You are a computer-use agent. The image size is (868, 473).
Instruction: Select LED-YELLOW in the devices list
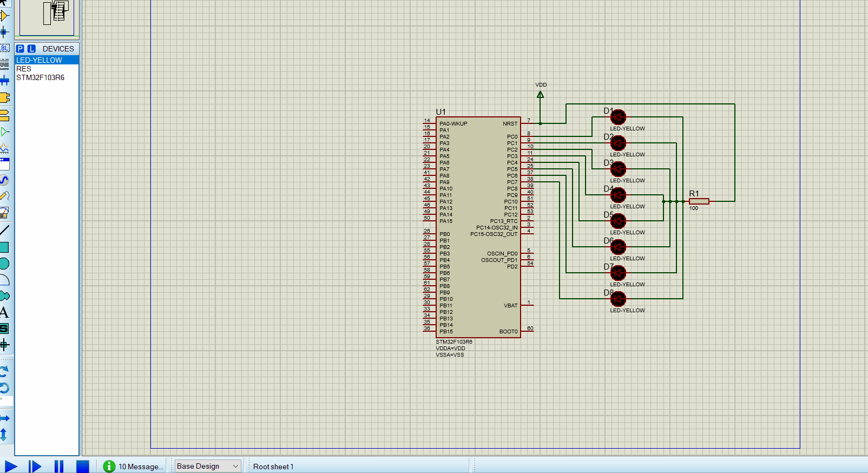tap(47, 60)
